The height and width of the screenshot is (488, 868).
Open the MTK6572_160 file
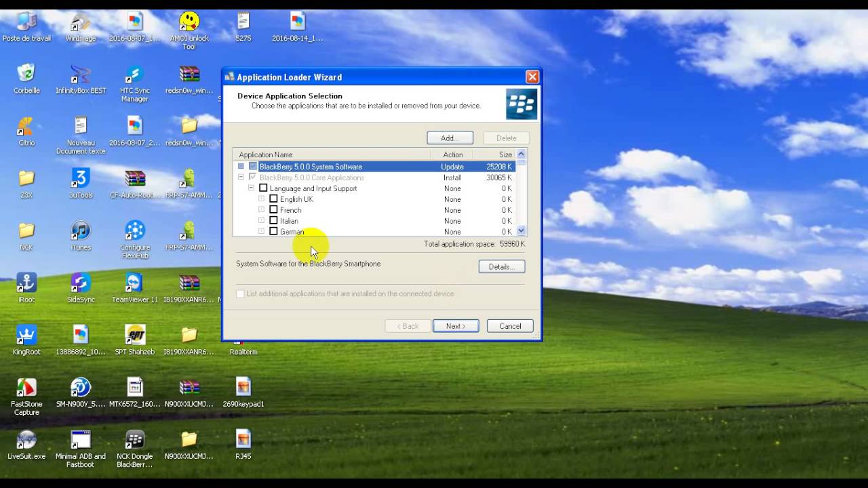point(135,392)
